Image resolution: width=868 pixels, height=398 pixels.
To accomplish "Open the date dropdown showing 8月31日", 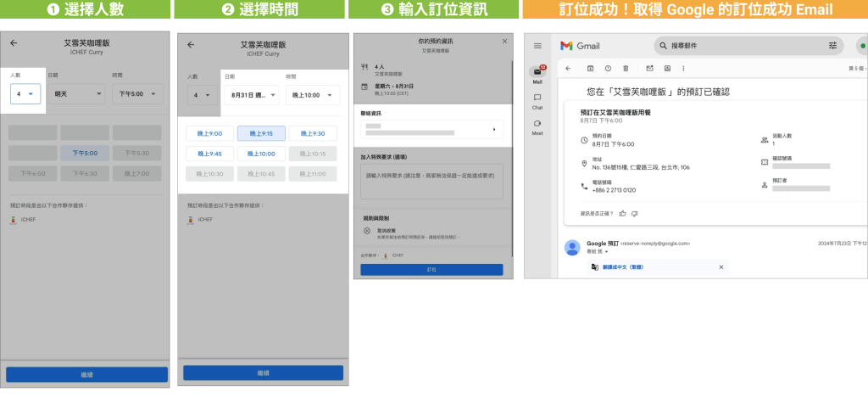I will point(252,95).
